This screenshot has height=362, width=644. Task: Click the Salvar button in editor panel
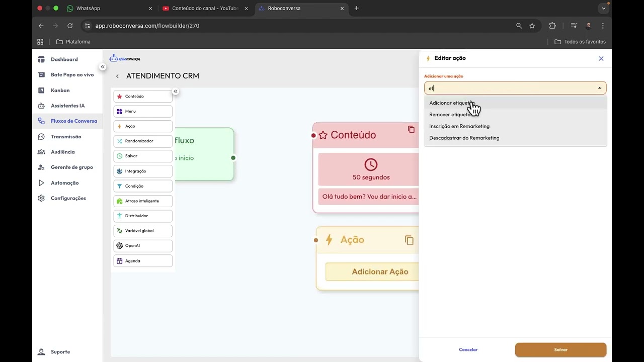(560, 350)
